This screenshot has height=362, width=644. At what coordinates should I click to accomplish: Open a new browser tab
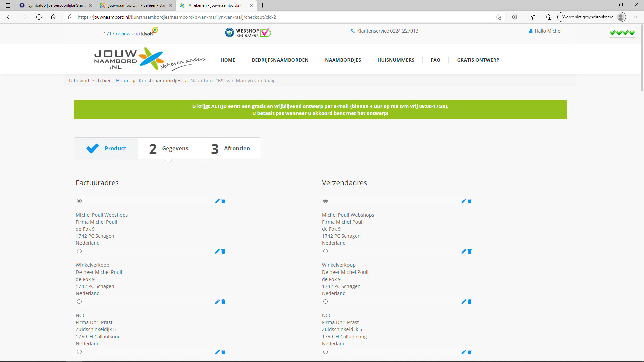[x=262, y=5]
